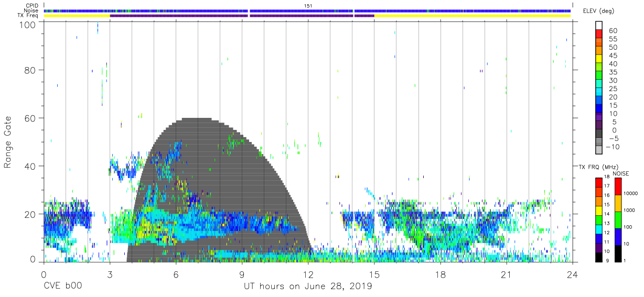The width and height of the screenshot is (644, 297).
Task: Pick the orange 1000–10000 NOISE swatch
Action: [618, 203]
